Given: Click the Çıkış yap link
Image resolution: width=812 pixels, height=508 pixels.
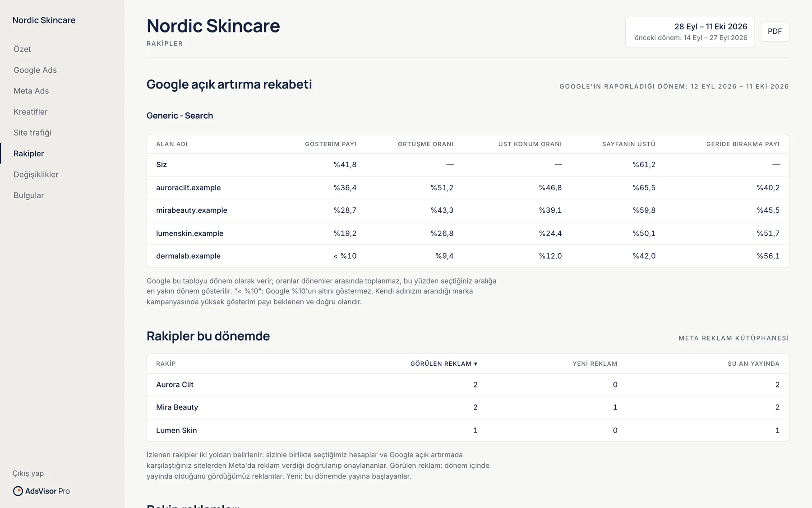Looking at the screenshot, I should [x=28, y=473].
